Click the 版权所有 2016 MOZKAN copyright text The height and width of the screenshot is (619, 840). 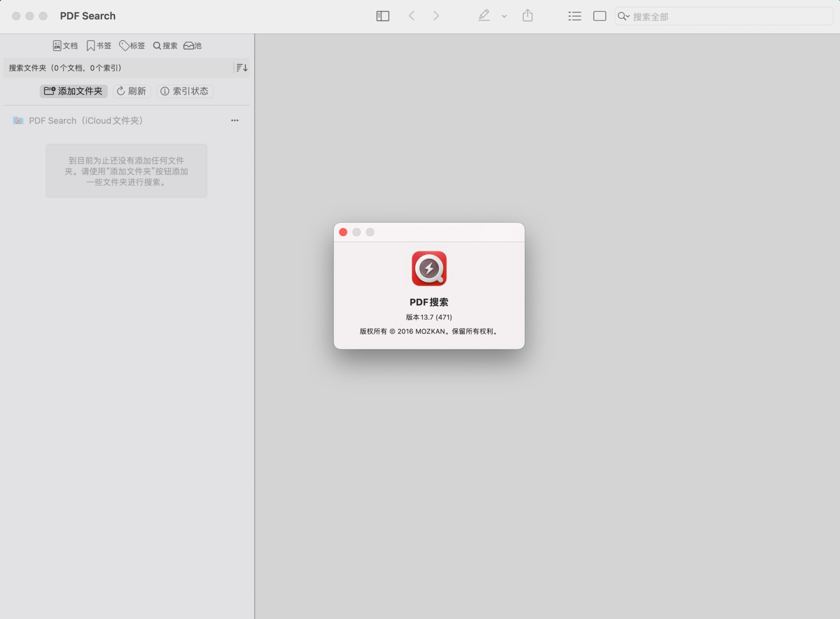tap(429, 331)
